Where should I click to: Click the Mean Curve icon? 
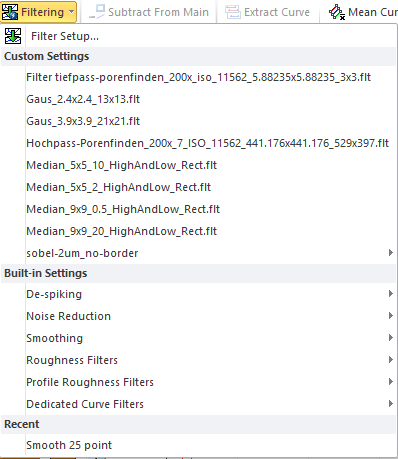click(337, 12)
